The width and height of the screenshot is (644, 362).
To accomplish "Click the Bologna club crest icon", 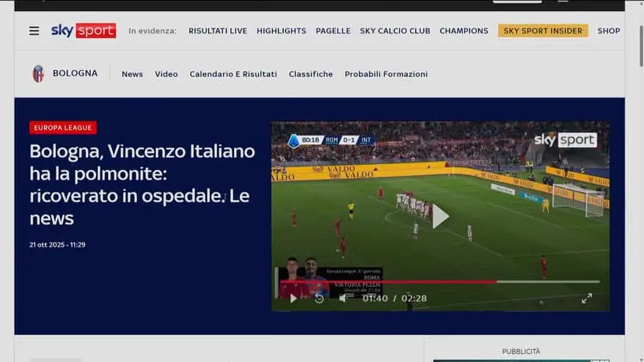I will (x=38, y=73).
